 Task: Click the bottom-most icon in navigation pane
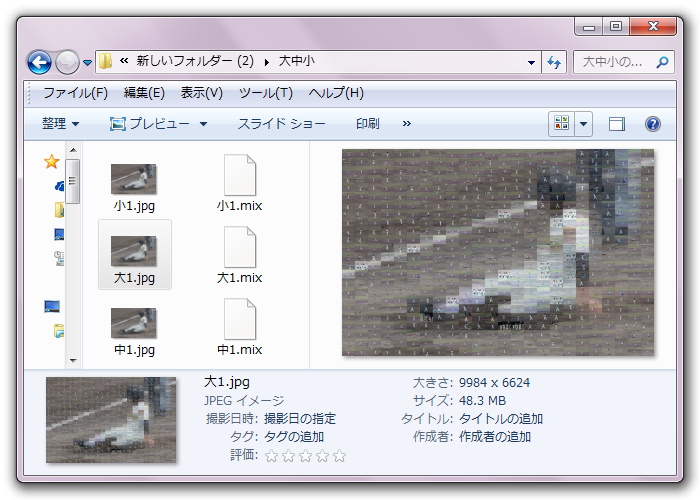coord(59,331)
